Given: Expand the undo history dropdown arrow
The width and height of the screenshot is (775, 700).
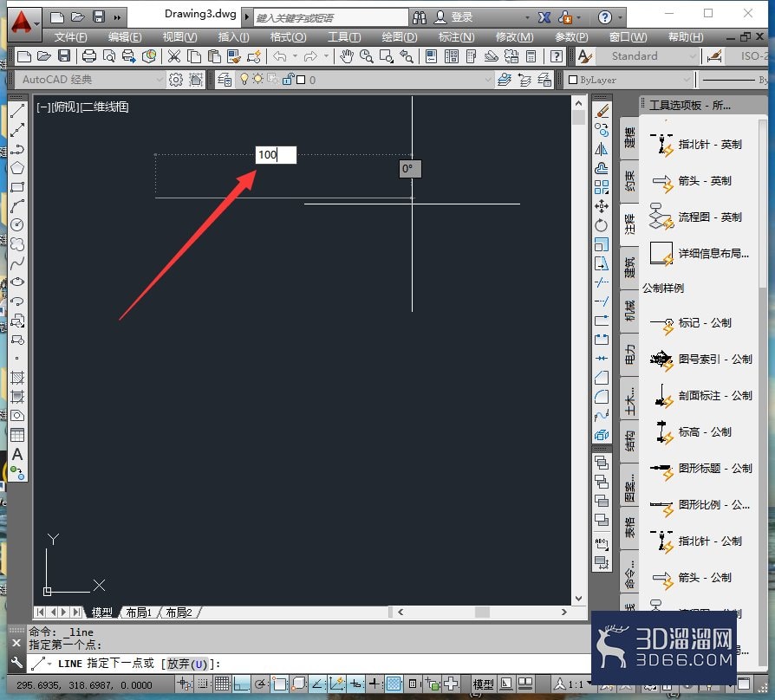Looking at the screenshot, I should pyautogui.click(x=295, y=56).
